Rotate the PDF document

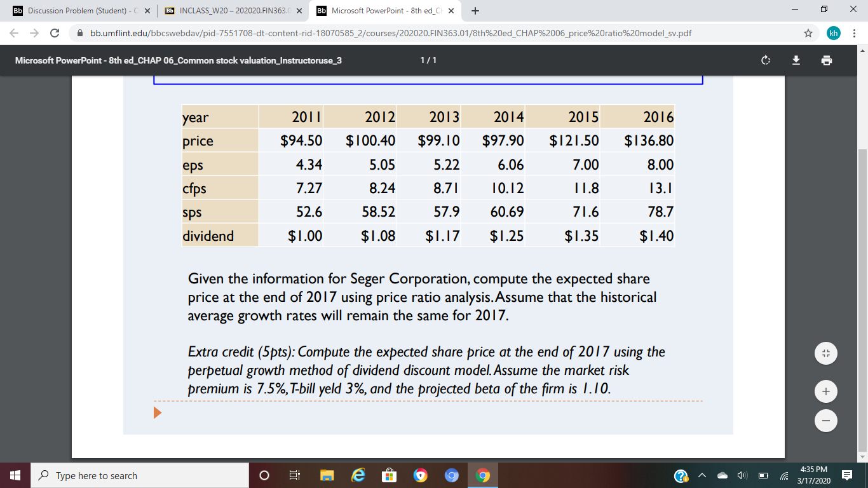(x=766, y=60)
